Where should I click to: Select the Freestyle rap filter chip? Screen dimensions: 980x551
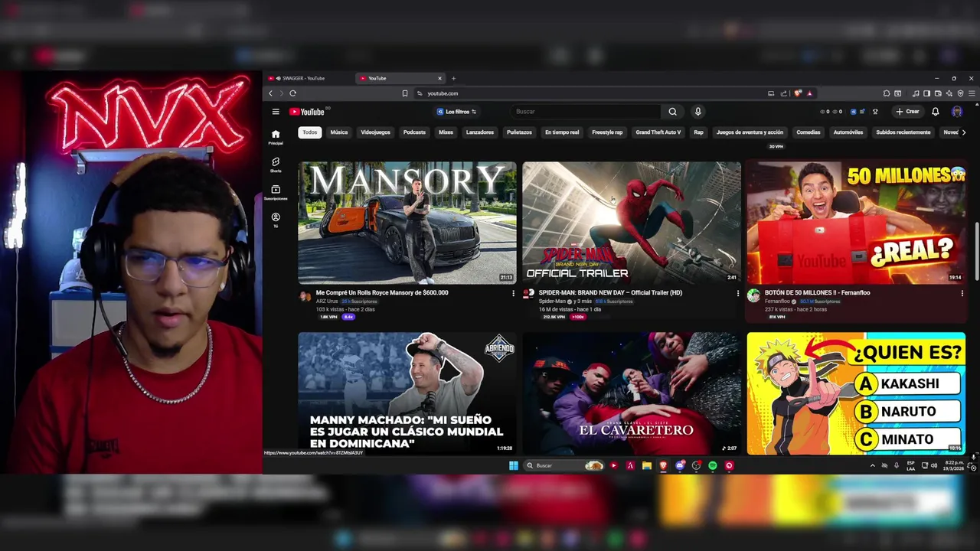[607, 132]
